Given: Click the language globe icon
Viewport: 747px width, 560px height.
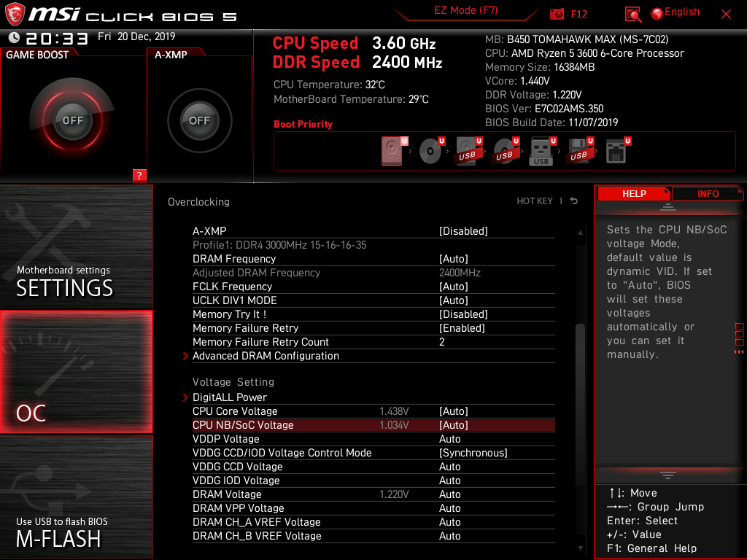Looking at the screenshot, I should (x=657, y=14).
